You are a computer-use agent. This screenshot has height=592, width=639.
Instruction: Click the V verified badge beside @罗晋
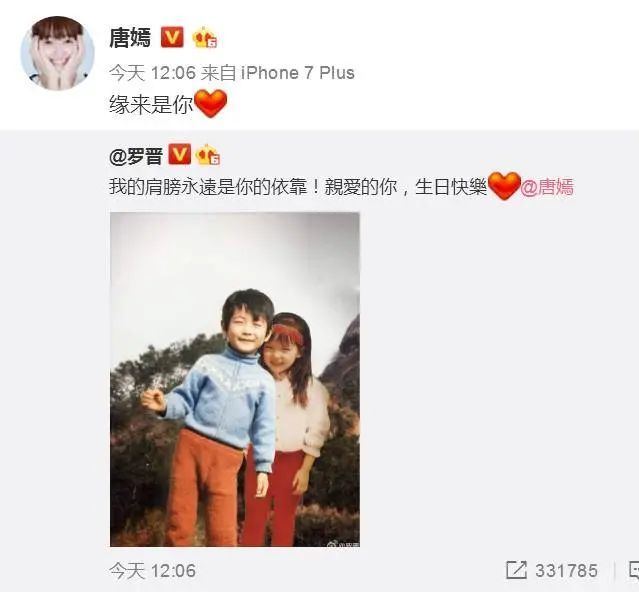tap(179, 154)
